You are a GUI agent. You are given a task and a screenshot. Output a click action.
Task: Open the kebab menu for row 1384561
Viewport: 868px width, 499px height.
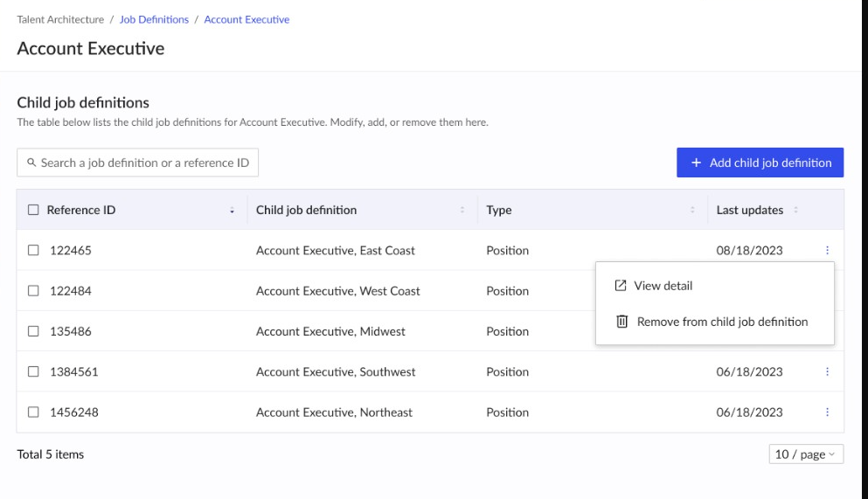pos(827,372)
